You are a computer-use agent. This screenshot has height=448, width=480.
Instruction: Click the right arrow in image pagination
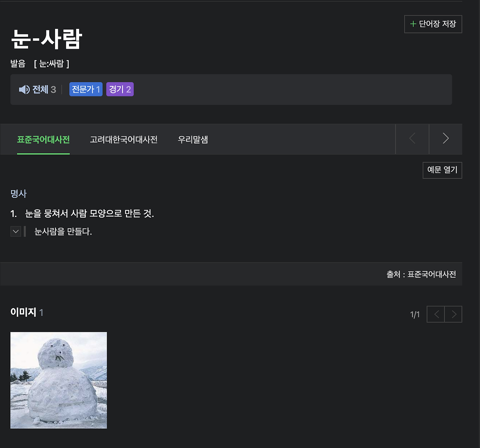point(453,314)
